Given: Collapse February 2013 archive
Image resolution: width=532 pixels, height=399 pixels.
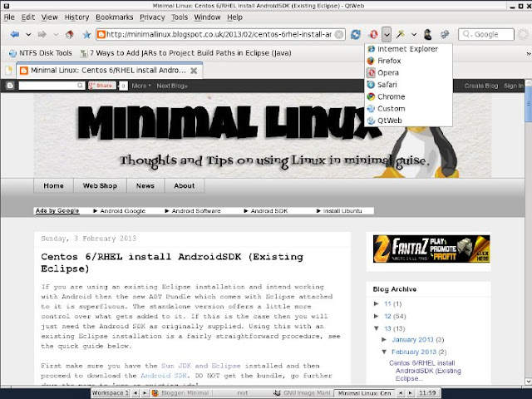Looking at the screenshot, I should (384, 352).
